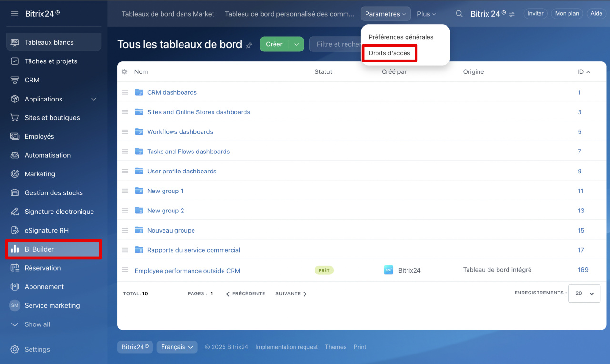Click the BI Builder chart icon
The height and width of the screenshot is (364, 610).
(15, 249)
